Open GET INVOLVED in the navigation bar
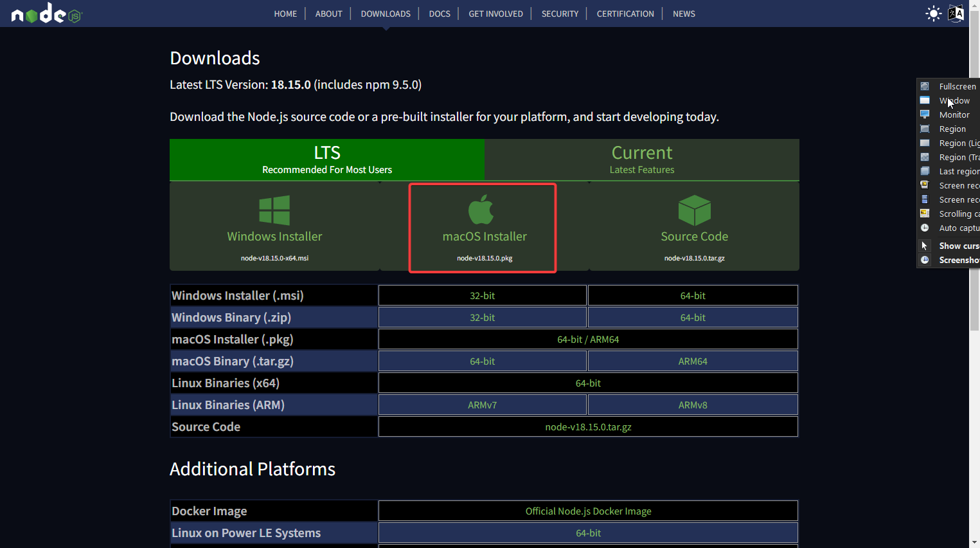This screenshot has height=548, width=980. click(495, 14)
